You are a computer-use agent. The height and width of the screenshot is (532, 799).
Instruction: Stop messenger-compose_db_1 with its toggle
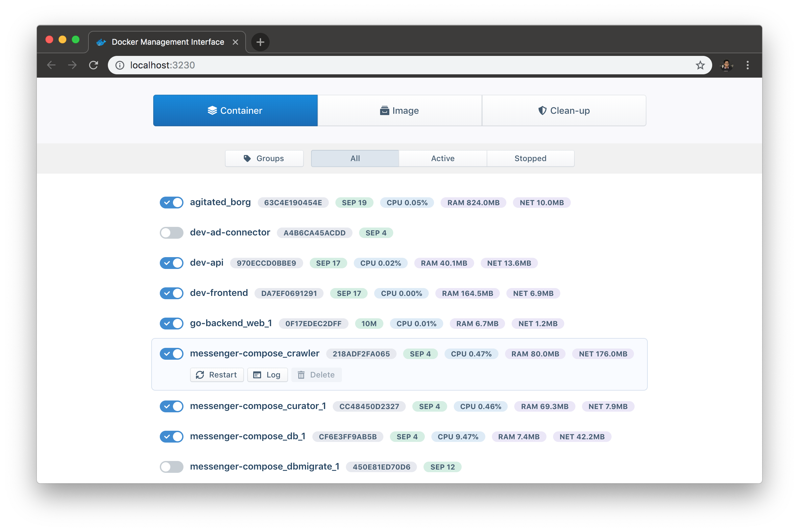(172, 437)
